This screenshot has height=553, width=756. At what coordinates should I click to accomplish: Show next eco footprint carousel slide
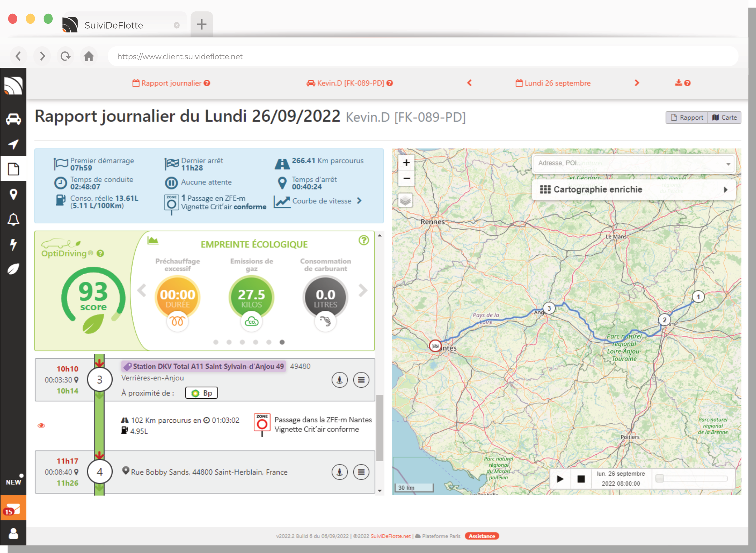coord(363,290)
